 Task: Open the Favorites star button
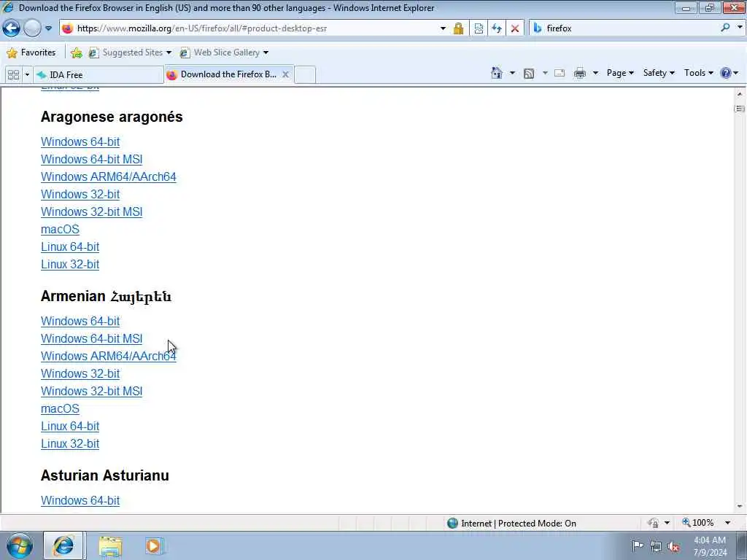coord(32,52)
